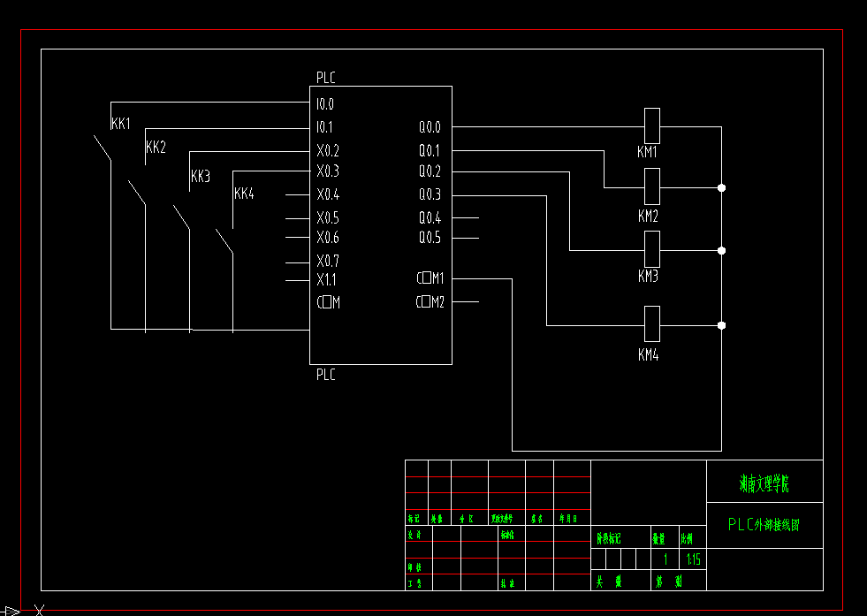The width and height of the screenshot is (867, 616).
Task: Select the top PLC label
Action: (326, 78)
